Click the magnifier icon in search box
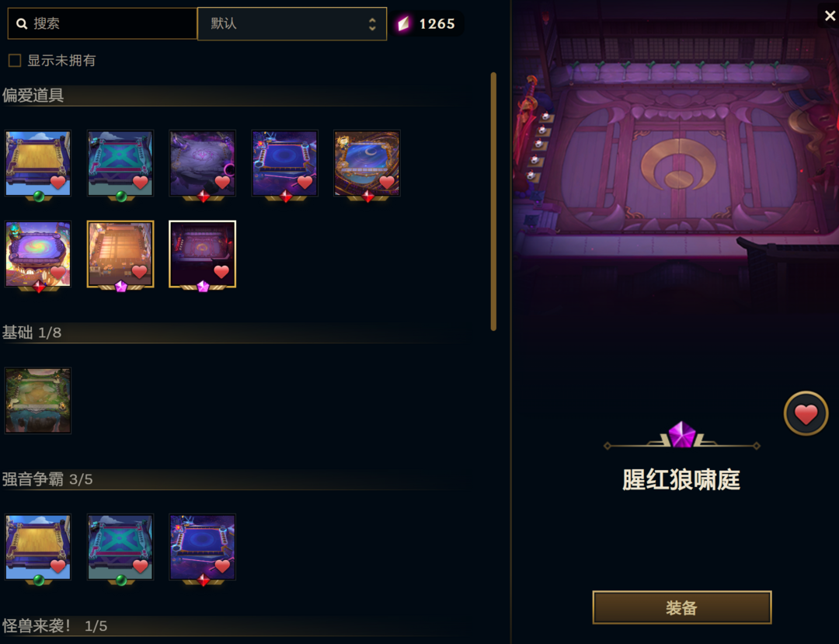Viewport: 839px width, 644px height. (x=22, y=23)
